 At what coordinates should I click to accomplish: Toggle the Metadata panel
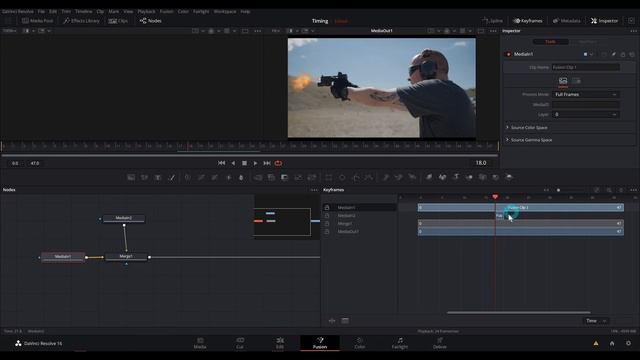(567, 21)
